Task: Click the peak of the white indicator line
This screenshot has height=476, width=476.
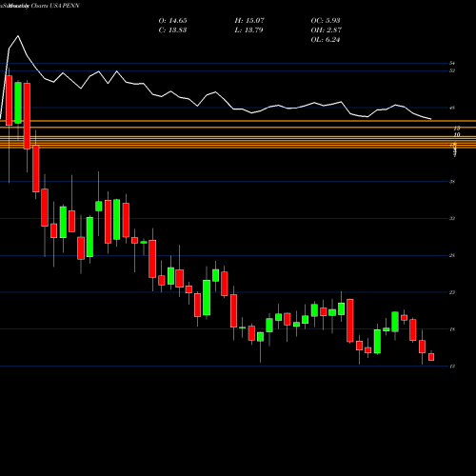Action: (18, 36)
